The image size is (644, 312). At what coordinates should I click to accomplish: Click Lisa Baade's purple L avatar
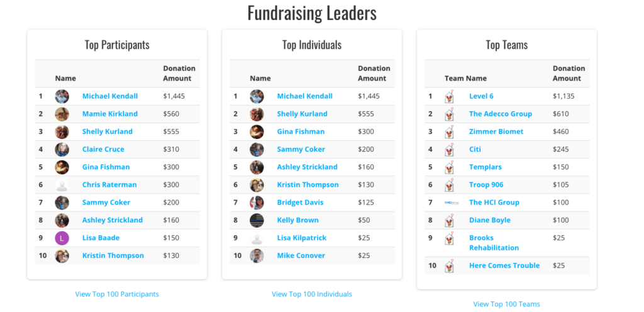(62, 238)
